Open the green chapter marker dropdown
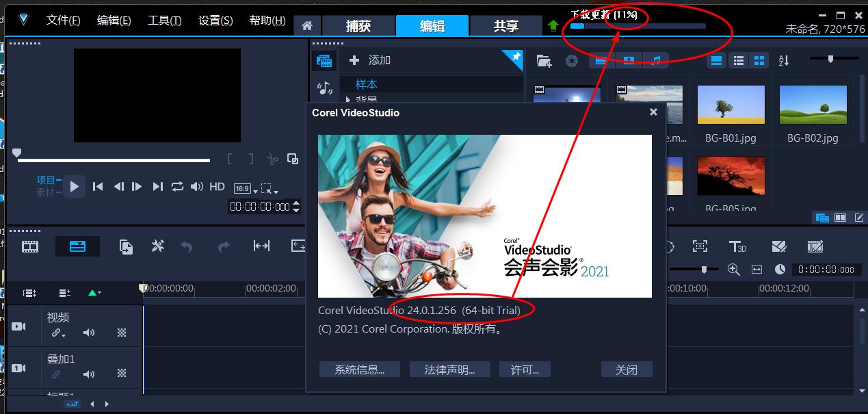 [x=94, y=293]
